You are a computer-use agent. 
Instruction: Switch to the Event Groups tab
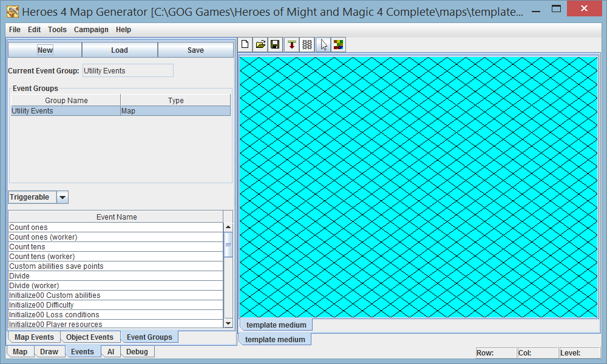tap(149, 337)
